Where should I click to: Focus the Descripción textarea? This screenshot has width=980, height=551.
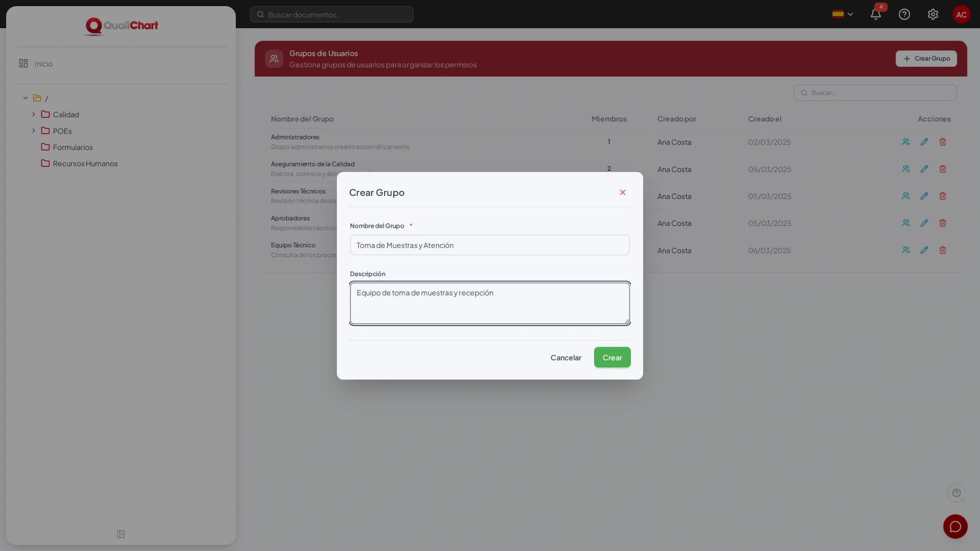tap(490, 303)
